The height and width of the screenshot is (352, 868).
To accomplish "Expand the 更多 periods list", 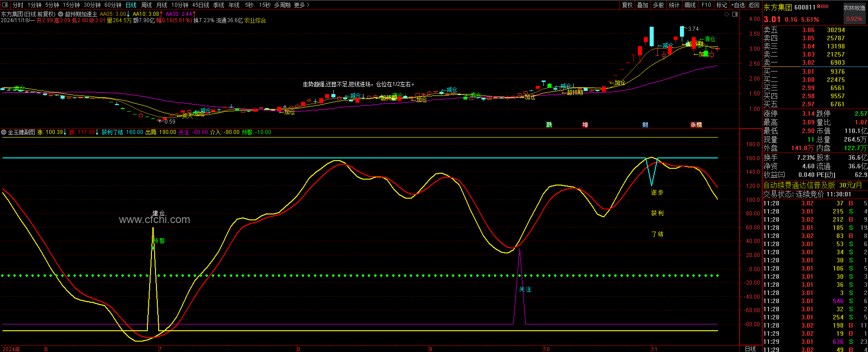I will tap(302, 5).
